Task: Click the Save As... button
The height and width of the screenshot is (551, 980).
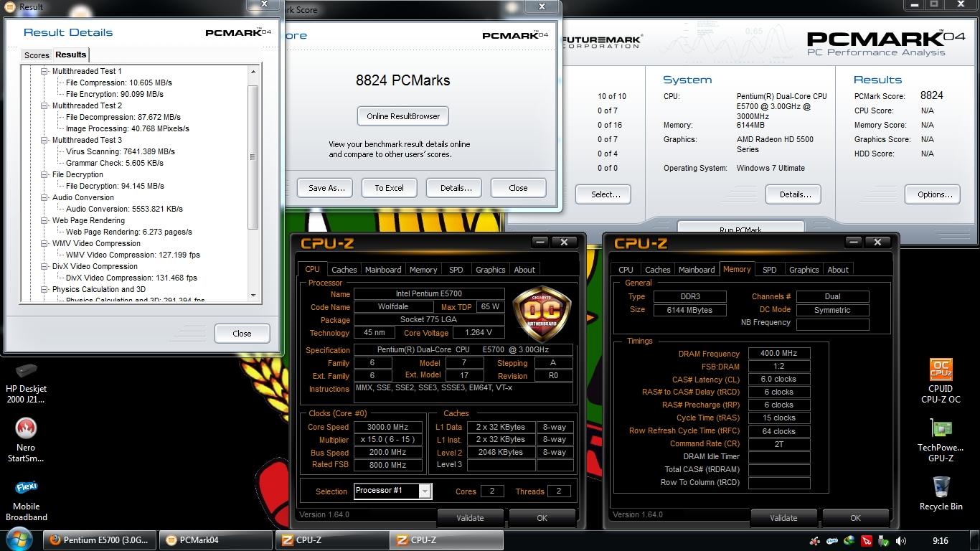Action: (326, 188)
